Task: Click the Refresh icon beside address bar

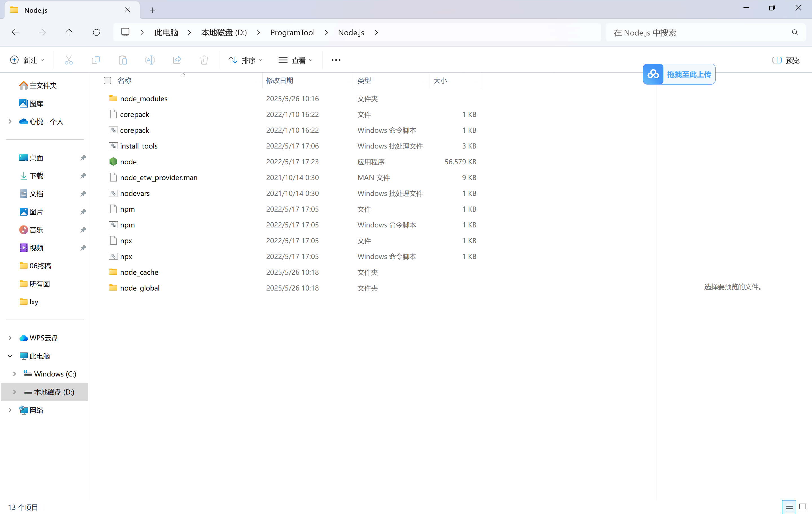Action: coord(96,32)
